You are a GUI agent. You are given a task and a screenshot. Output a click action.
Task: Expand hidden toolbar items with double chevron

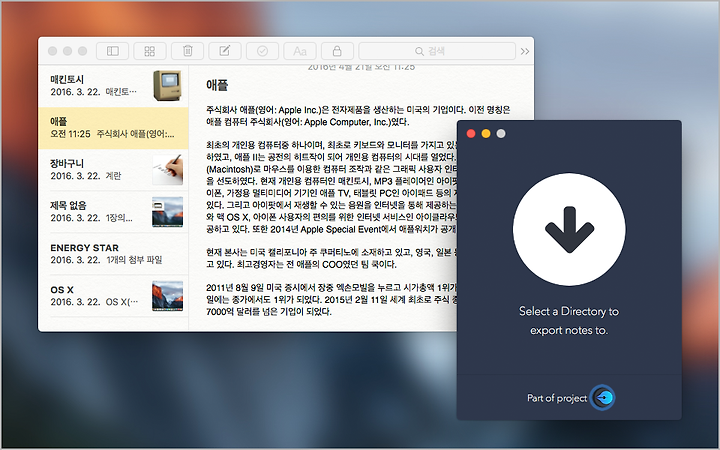(525, 51)
